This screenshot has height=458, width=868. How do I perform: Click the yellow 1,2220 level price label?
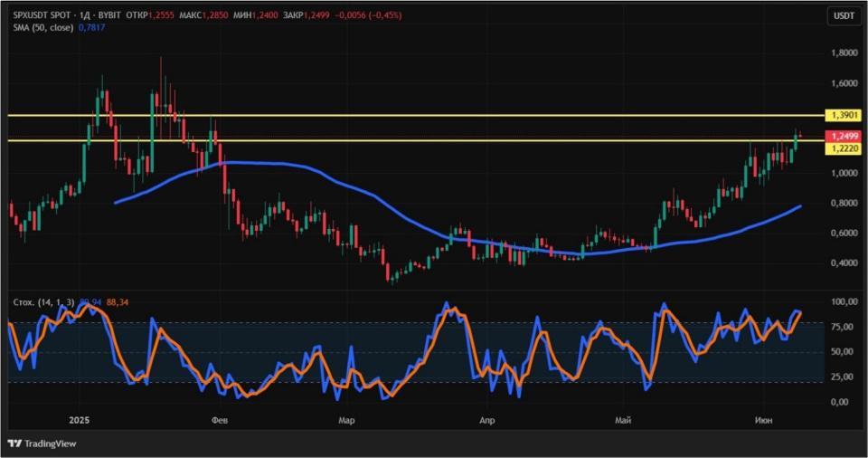(844, 148)
